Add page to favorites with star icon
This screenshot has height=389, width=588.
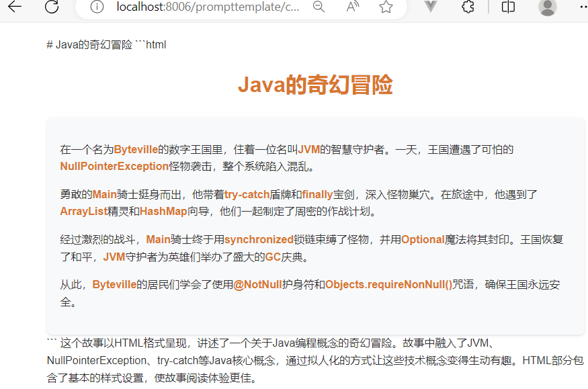coord(386,7)
